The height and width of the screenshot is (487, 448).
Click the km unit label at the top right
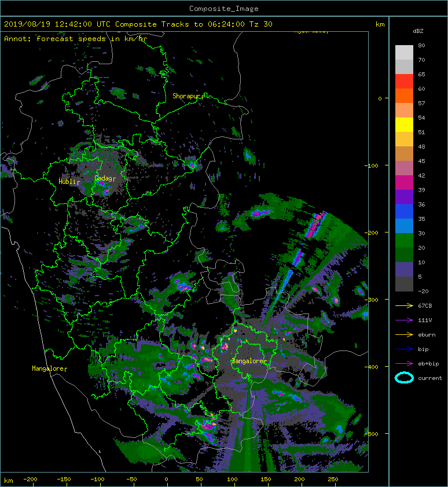380,24
